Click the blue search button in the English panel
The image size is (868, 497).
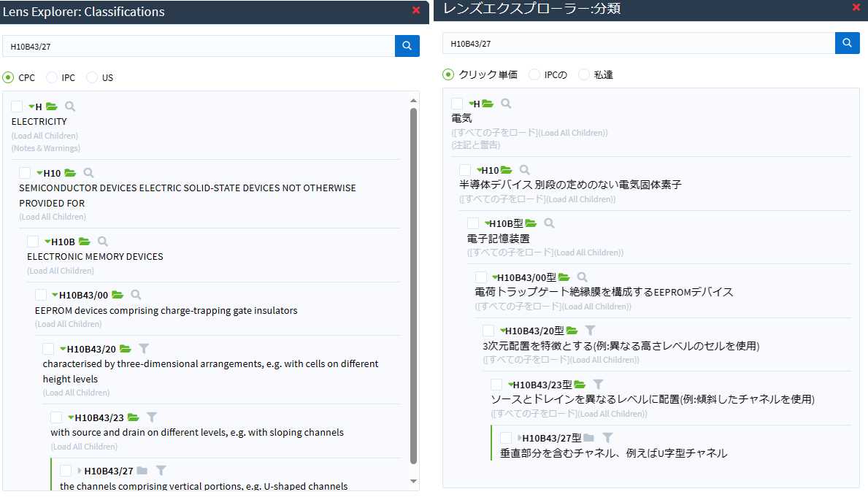407,46
